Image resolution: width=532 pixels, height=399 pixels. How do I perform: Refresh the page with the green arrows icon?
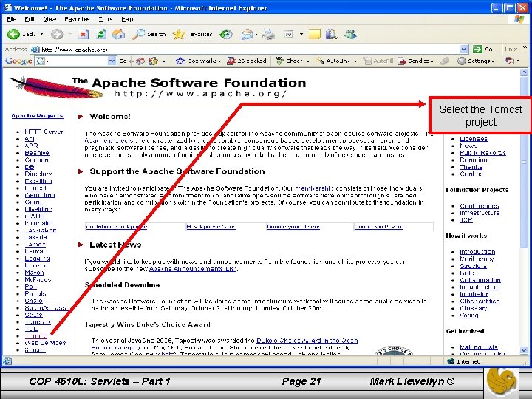pos(101,34)
